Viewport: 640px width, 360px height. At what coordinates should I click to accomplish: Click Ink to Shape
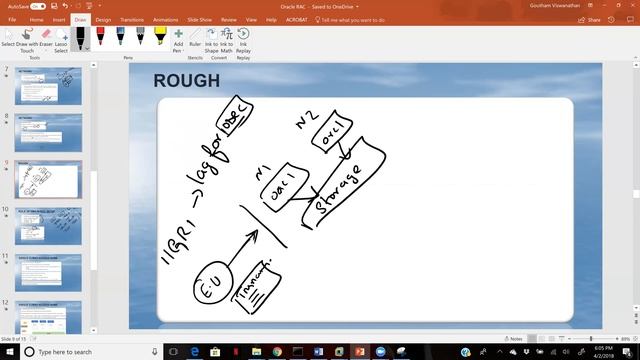[211, 40]
